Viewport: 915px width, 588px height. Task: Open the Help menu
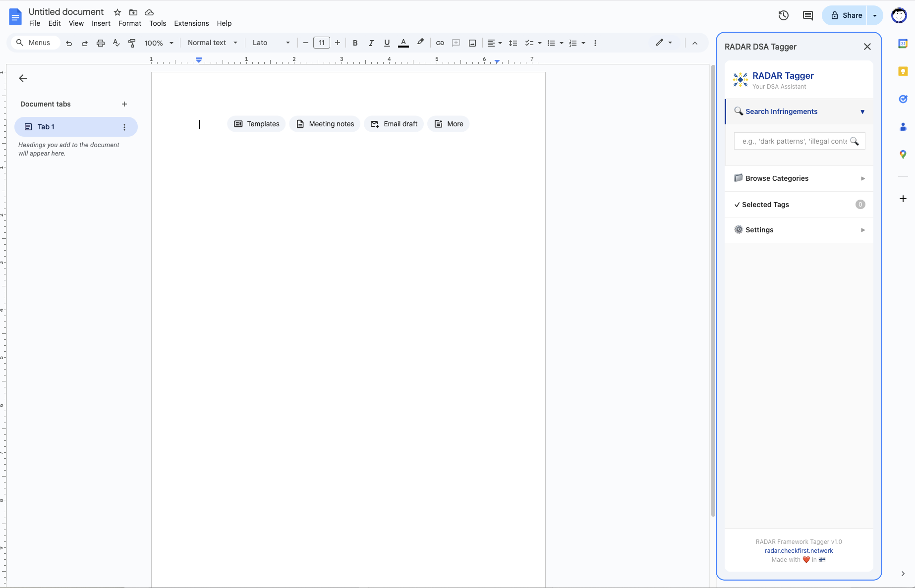click(224, 23)
